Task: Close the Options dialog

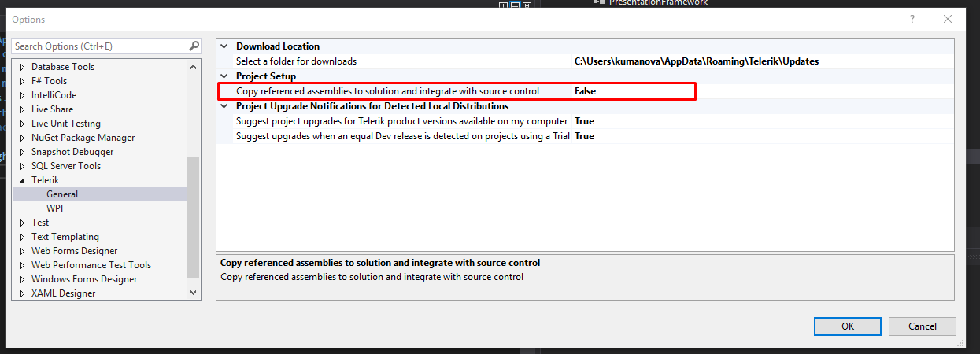Action: click(x=948, y=19)
